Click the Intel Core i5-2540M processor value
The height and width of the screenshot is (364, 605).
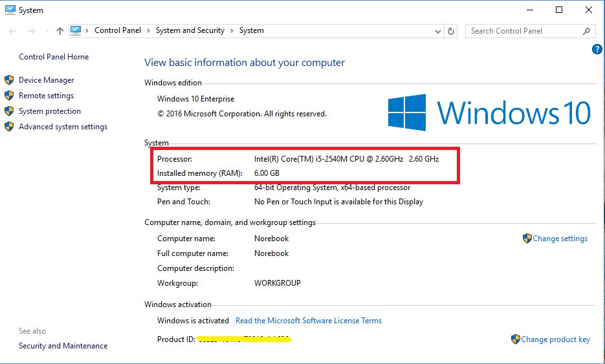[346, 159]
